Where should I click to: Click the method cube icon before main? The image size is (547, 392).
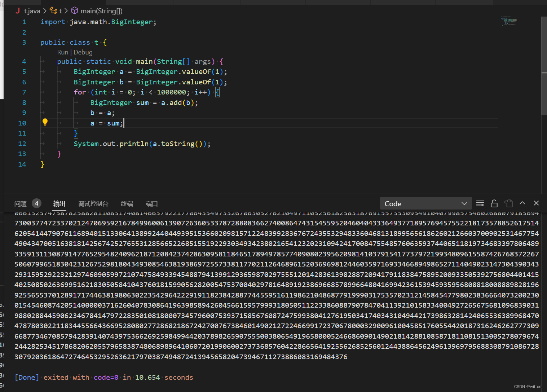point(75,11)
